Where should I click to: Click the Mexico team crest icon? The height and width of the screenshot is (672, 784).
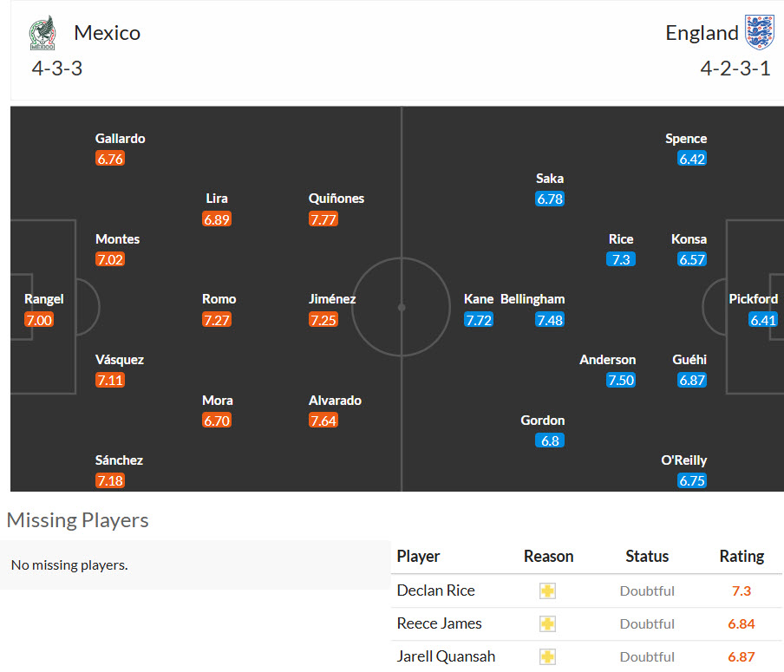(42, 33)
